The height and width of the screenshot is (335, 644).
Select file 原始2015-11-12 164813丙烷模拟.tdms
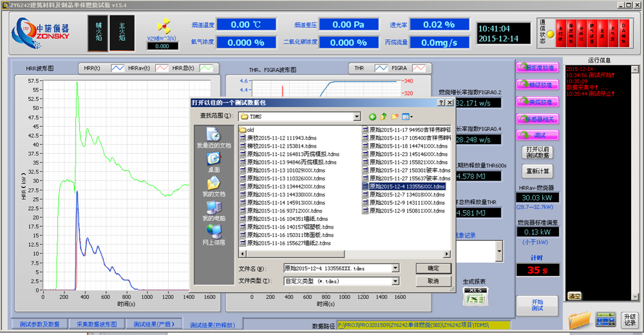[x=290, y=154]
